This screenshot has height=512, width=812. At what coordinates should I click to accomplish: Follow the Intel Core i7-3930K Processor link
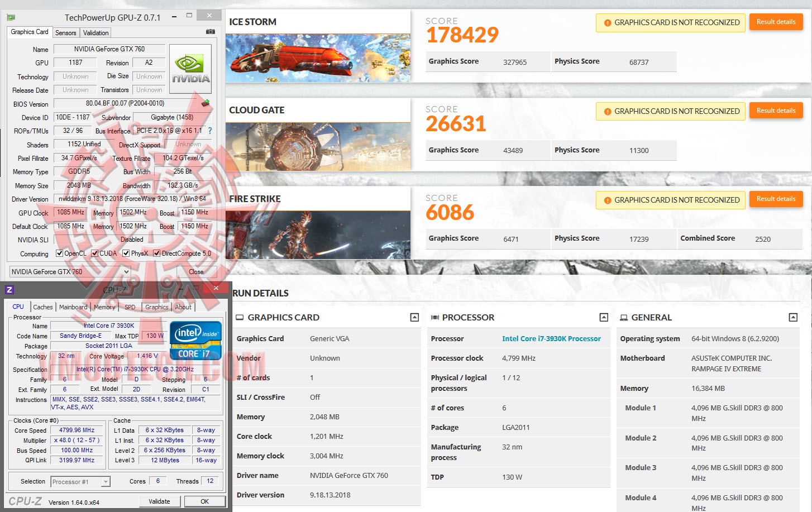pos(551,339)
